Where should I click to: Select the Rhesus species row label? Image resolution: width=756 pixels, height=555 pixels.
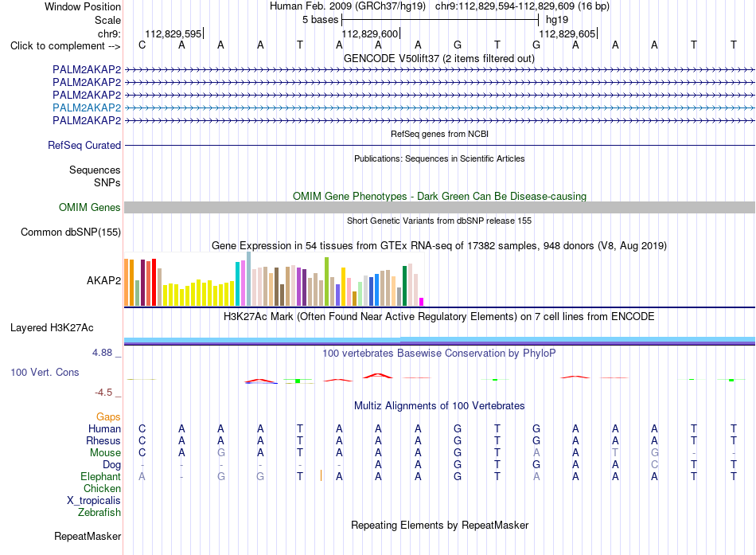pos(103,440)
